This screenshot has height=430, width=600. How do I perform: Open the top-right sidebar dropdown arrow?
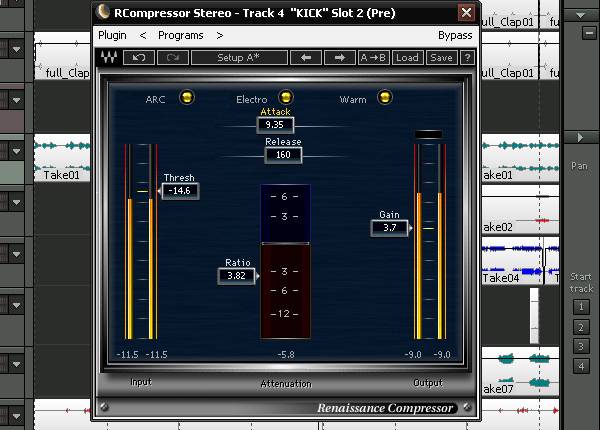tap(580, 15)
